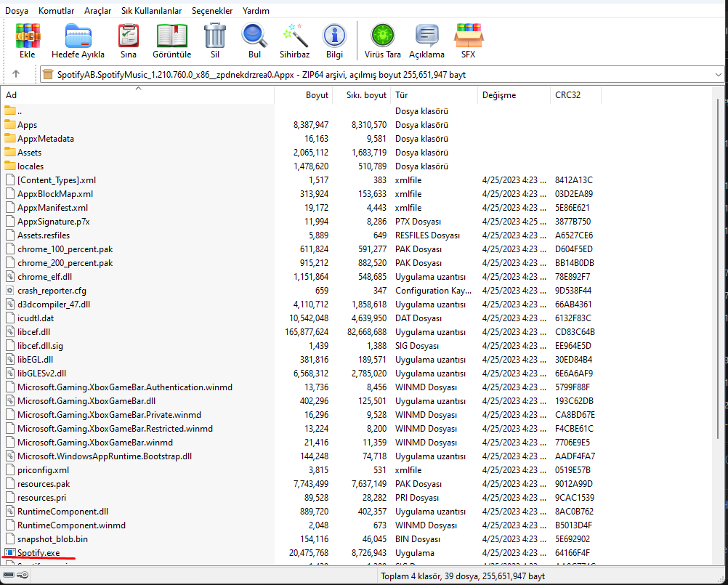Click the chrome_elf.dll file icon
Viewport: 728px width, 585px height.
pos(9,276)
